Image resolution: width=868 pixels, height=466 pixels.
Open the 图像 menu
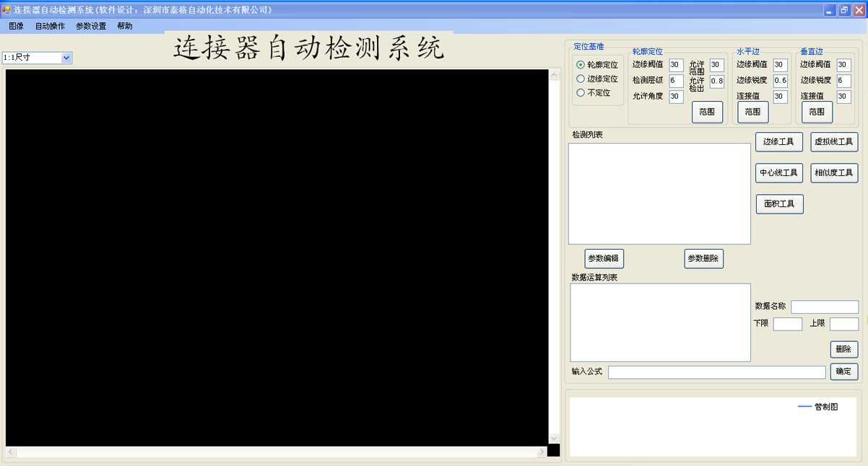(x=17, y=26)
